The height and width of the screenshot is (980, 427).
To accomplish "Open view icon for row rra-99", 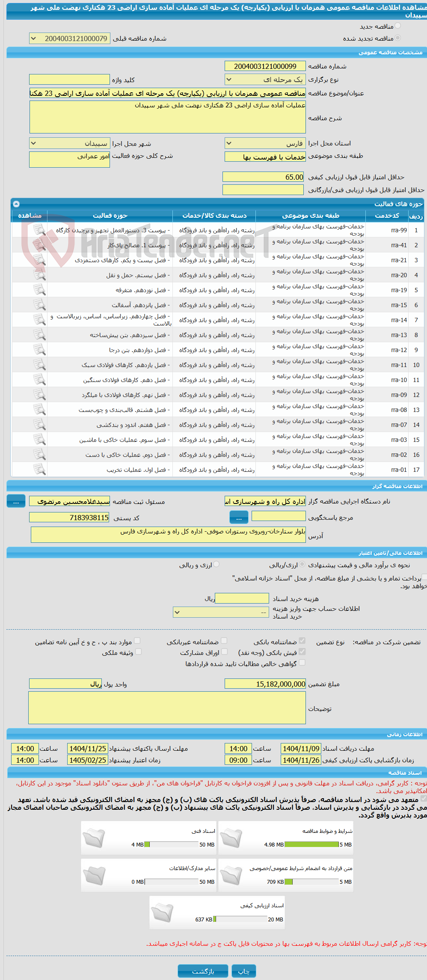I will [x=39, y=230].
